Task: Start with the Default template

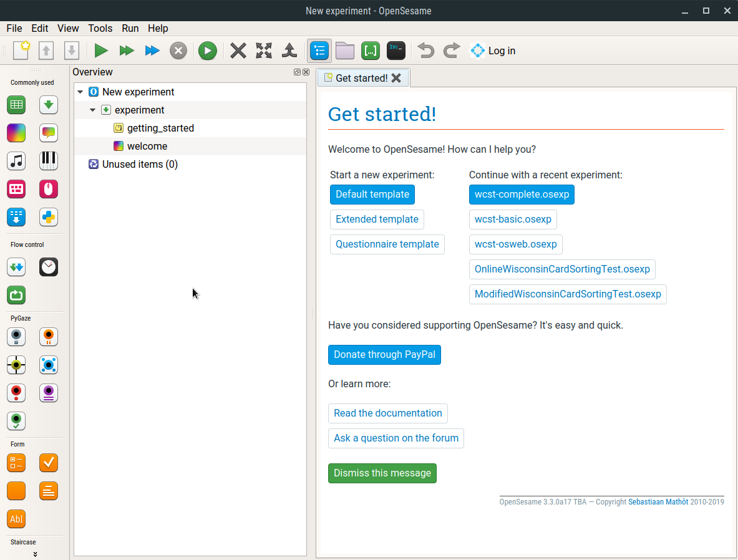Action: (372, 195)
